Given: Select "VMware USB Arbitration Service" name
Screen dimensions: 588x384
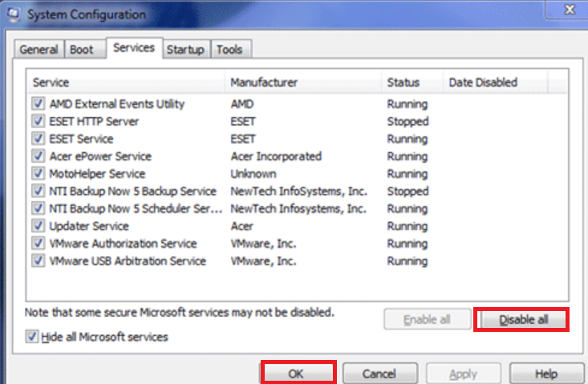Looking at the screenshot, I should pyautogui.click(x=128, y=261).
